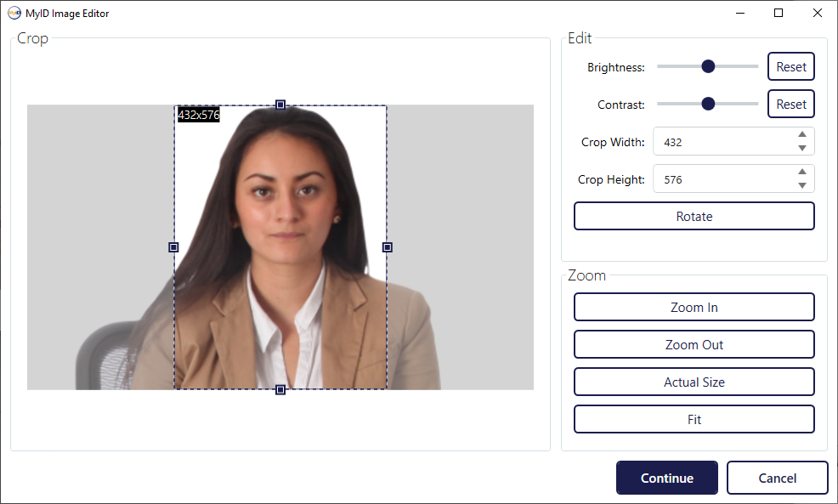
Task: Show image at Actual Size
Action: tap(694, 382)
